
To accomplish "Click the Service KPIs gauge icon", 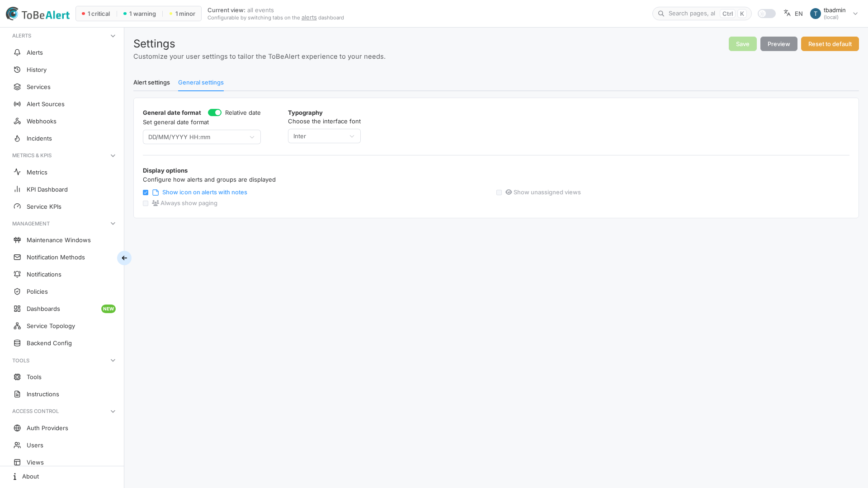I will [x=17, y=206].
